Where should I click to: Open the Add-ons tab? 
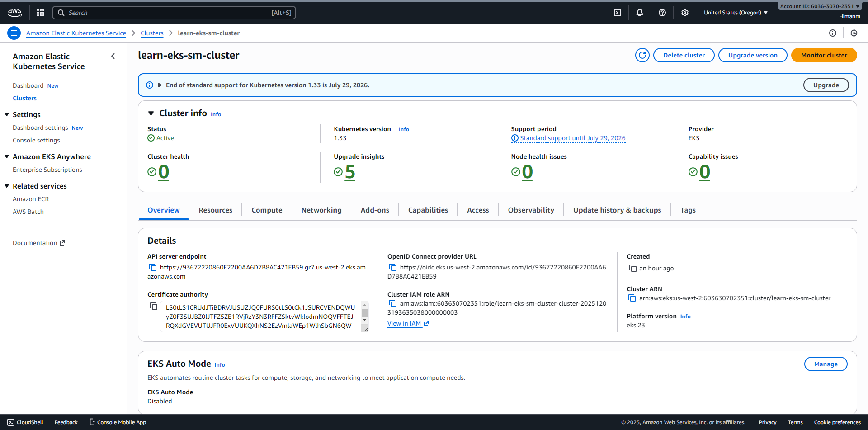click(x=375, y=210)
